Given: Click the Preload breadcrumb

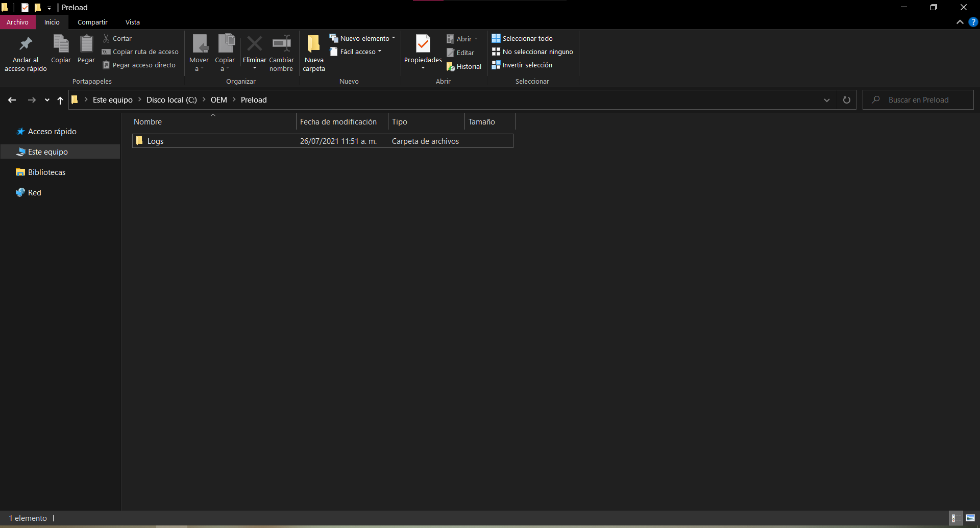Looking at the screenshot, I should pyautogui.click(x=254, y=100).
